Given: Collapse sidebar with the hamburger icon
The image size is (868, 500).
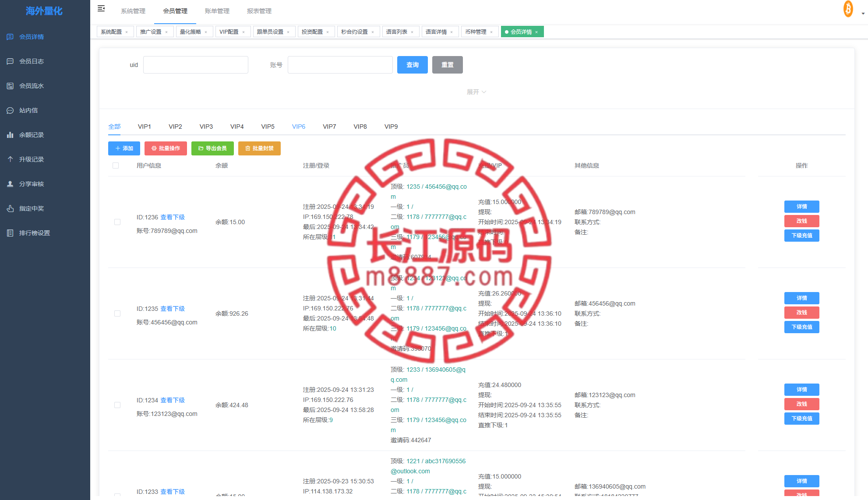Looking at the screenshot, I should tap(101, 8).
